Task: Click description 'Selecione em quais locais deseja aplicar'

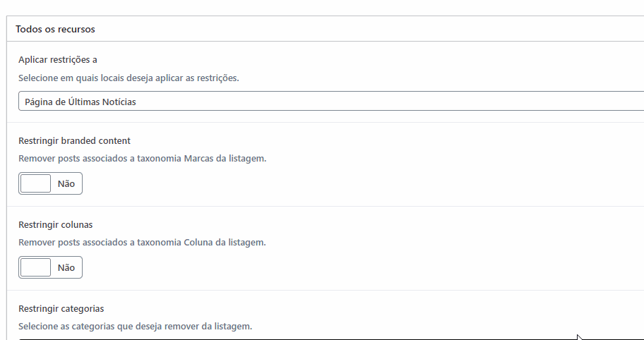Action: pyautogui.click(x=129, y=78)
